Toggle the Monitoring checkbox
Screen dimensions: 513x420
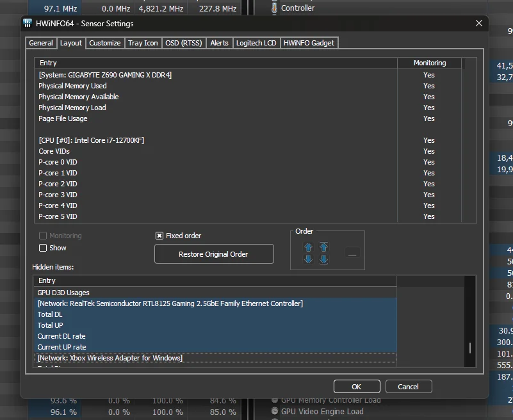pos(43,236)
